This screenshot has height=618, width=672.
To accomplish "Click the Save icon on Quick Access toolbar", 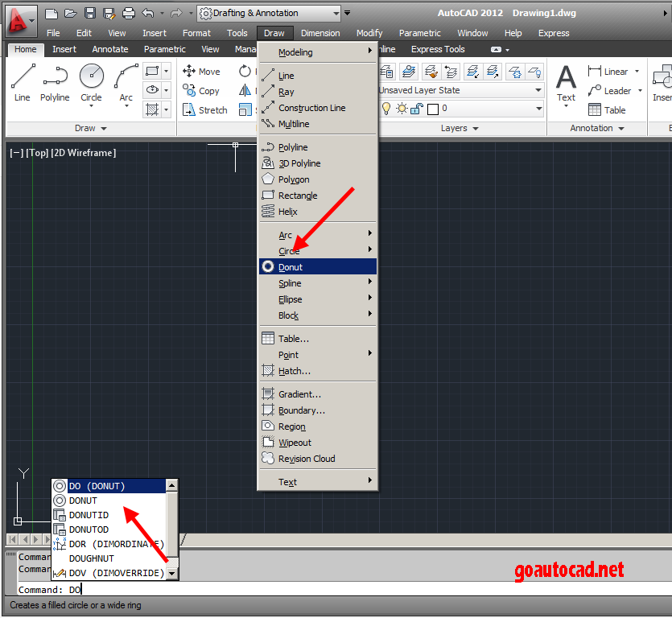I will (x=89, y=13).
